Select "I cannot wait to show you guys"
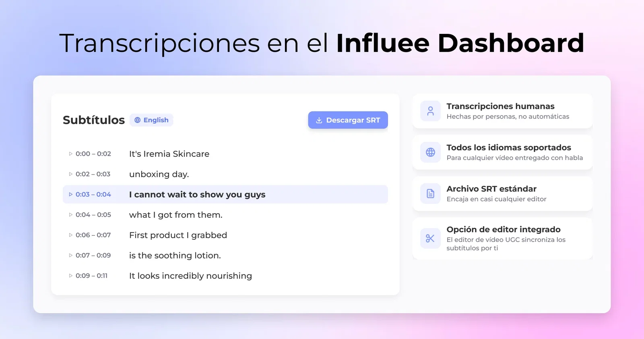 [x=197, y=194]
